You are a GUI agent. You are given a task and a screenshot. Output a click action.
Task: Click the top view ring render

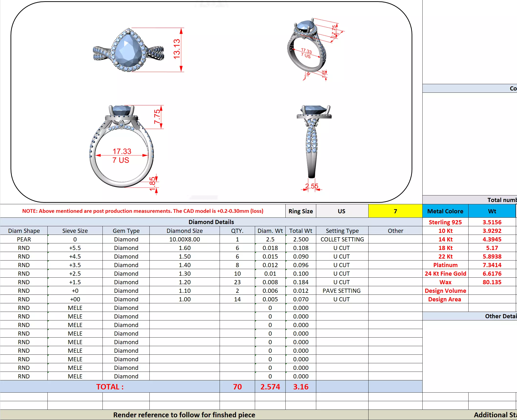(128, 50)
